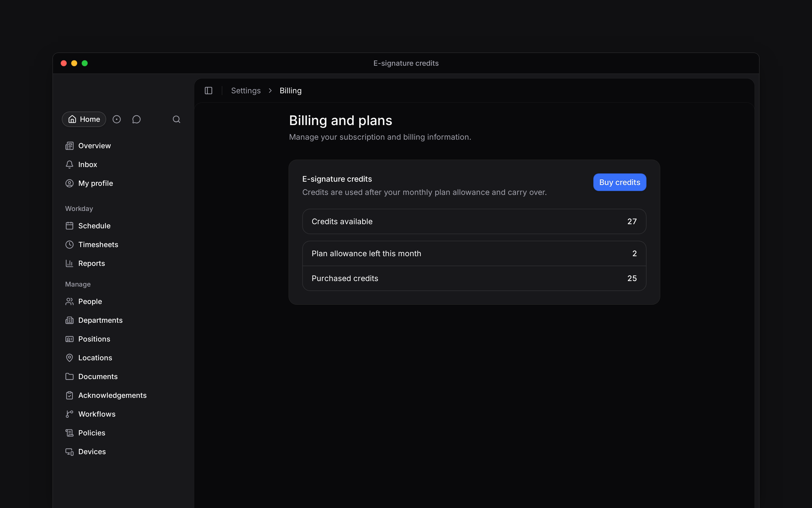Click the Plan allowance left this month row
The height and width of the screenshot is (508, 812).
pyautogui.click(x=474, y=254)
